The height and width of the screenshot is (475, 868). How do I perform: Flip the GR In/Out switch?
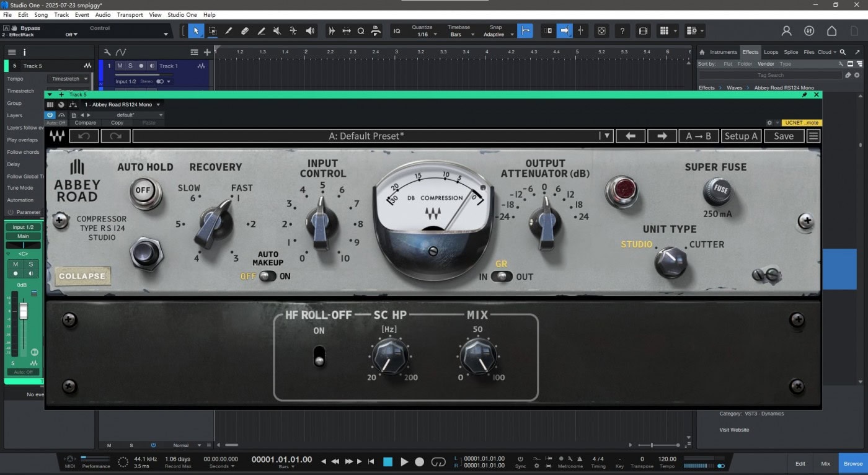[502, 277]
